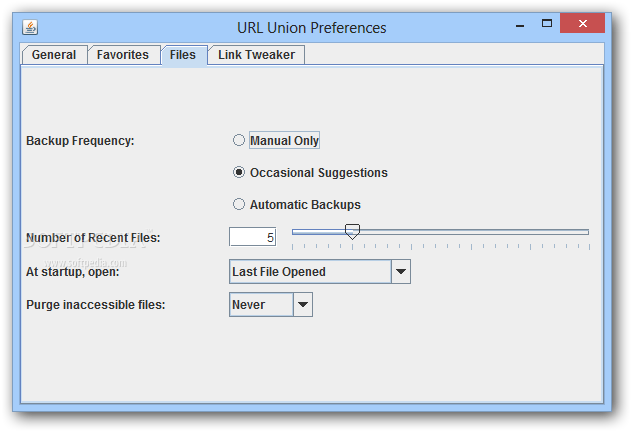
Task: Go to the Link Tweaker tab
Action: 256,55
